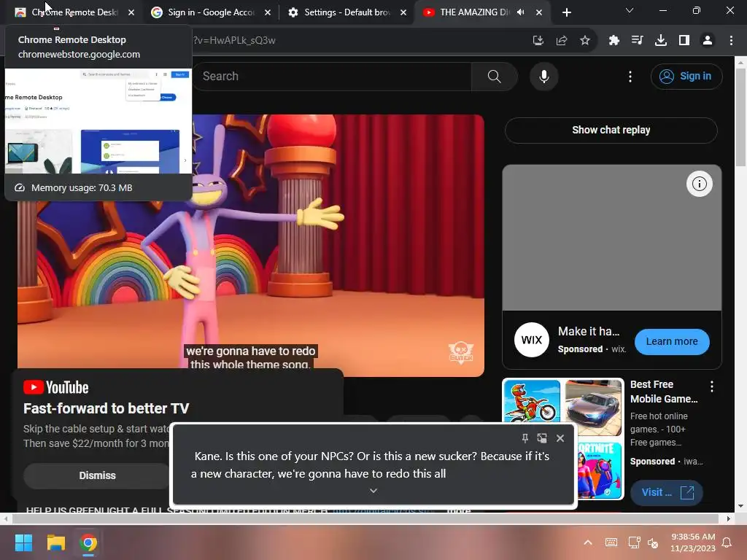The image size is (747, 560).
Task: Open the touch keyboard tray icon
Action: 611,542
